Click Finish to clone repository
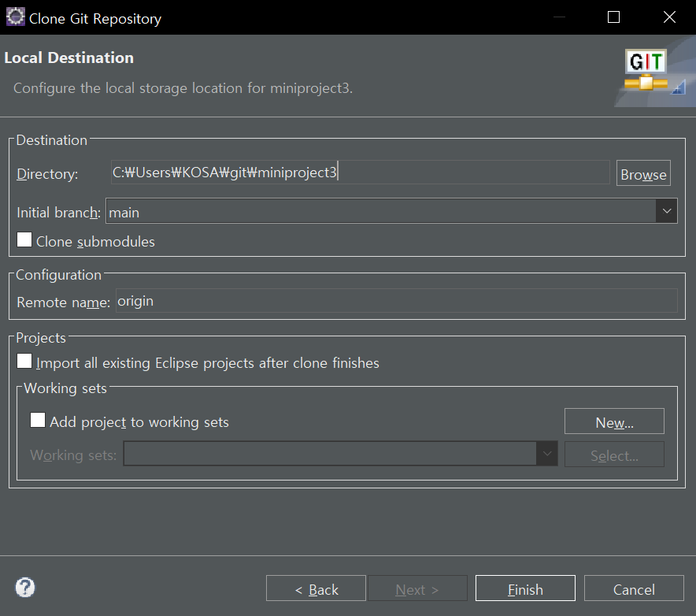Screen dimensions: 696x616 click(525, 588)
